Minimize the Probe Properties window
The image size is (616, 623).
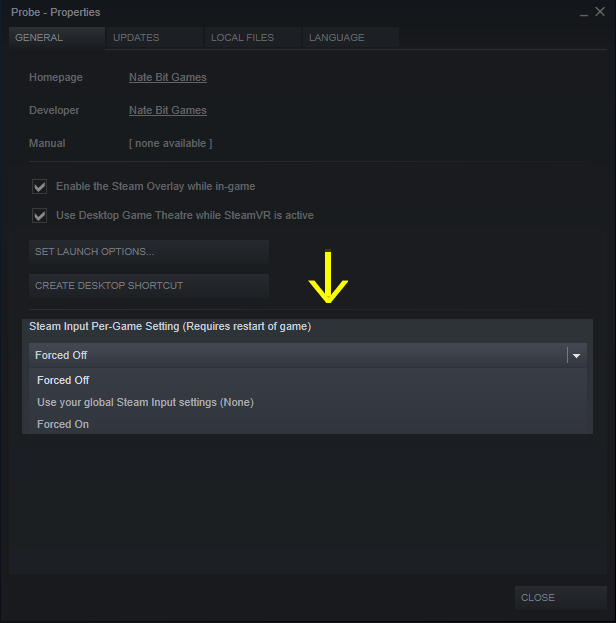(x=583, y=13)
